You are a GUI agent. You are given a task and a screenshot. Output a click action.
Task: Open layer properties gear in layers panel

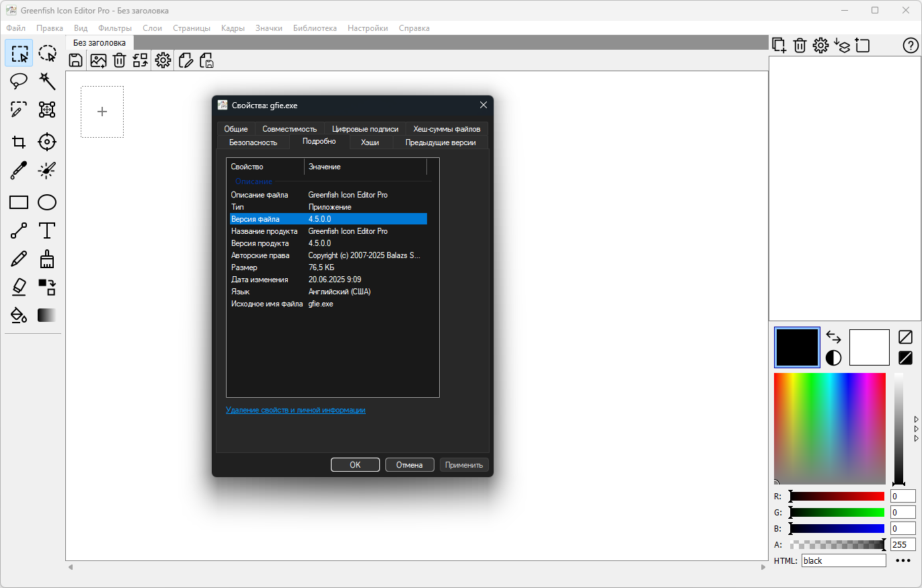pyautogui.click(x=820, y=46)
